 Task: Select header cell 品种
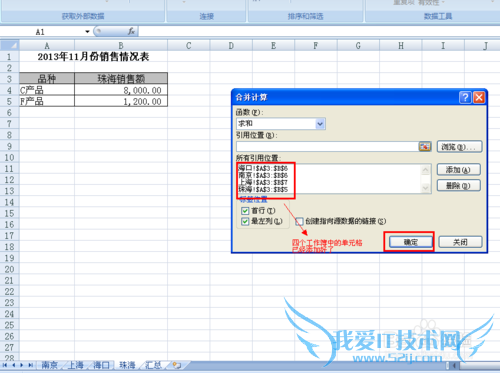pyautogui.click(x=47, y=79)
